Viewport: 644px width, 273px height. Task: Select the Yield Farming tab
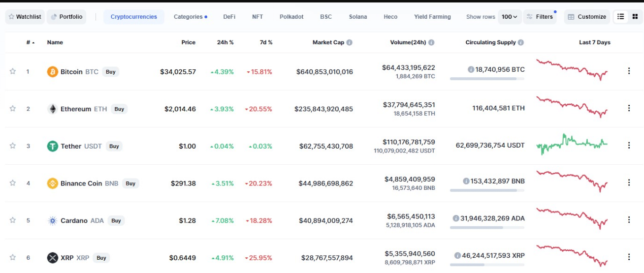432,17
